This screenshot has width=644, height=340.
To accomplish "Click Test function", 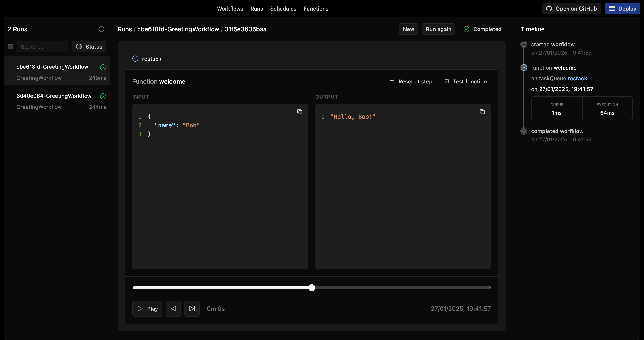I will point(466,81).
